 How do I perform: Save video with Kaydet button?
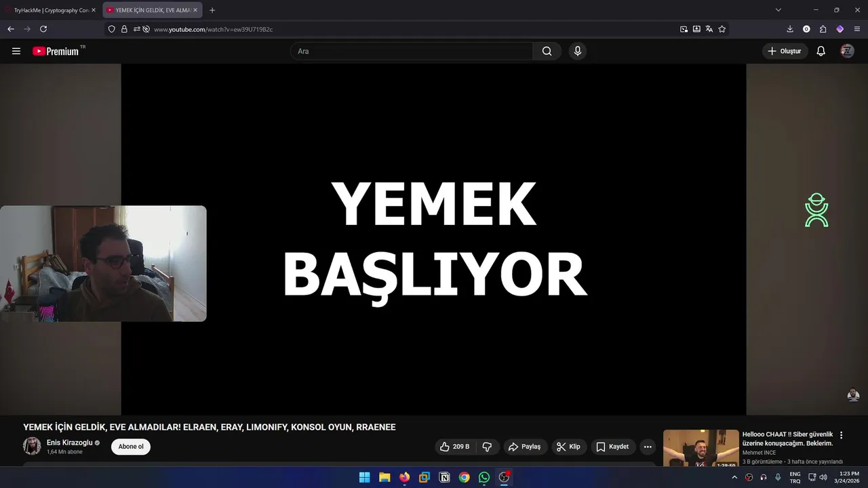point(612,447)
